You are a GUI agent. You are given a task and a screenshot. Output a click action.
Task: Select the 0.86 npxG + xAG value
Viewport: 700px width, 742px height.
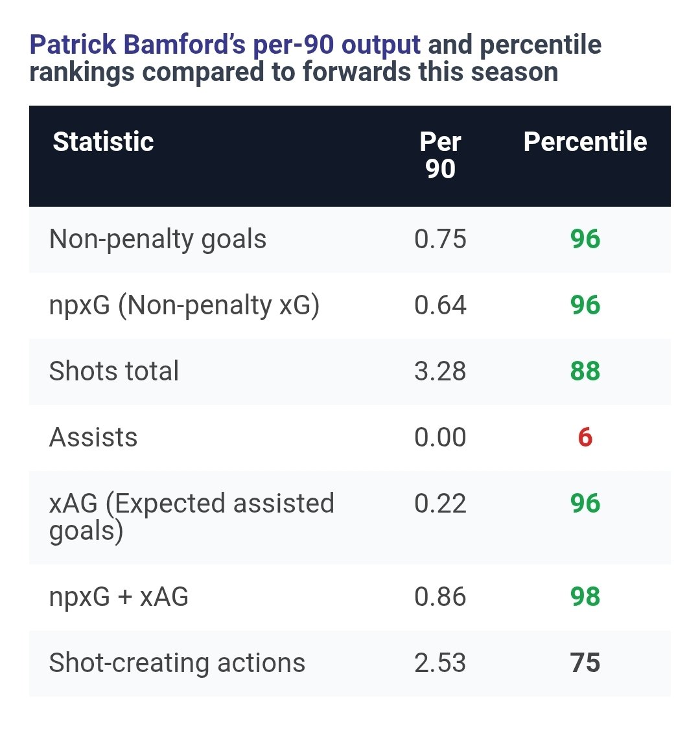[x=440, y=597]
